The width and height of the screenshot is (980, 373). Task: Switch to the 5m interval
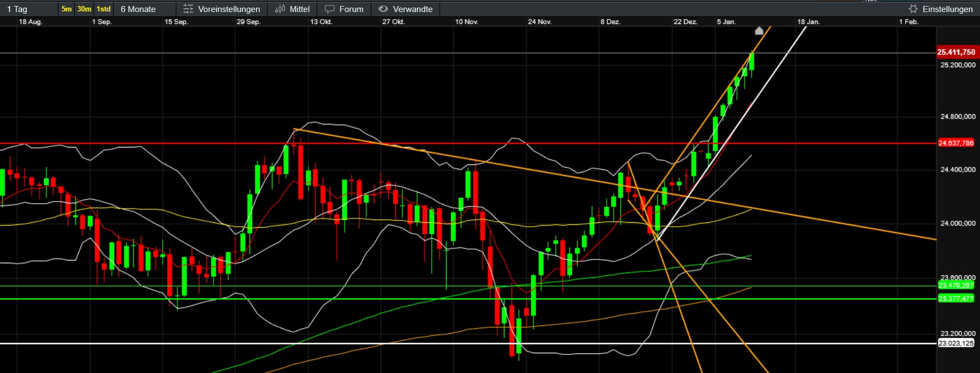point(67,9)
